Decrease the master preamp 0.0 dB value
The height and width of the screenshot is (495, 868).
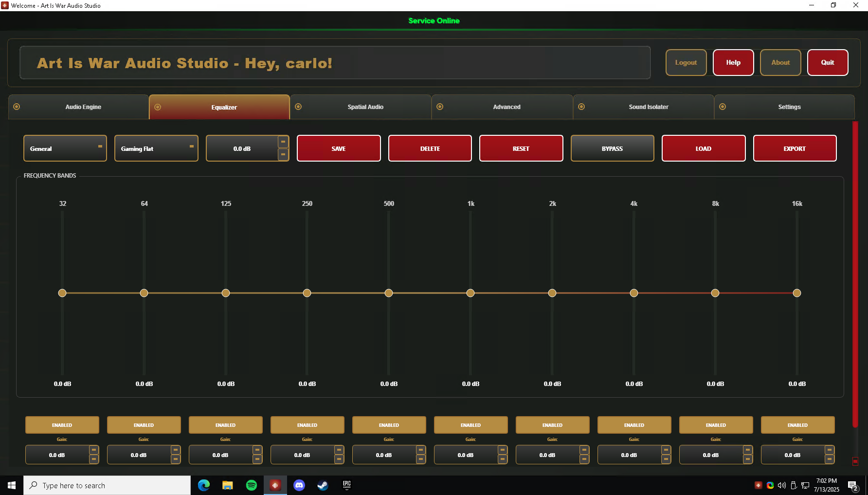point(283,155)
